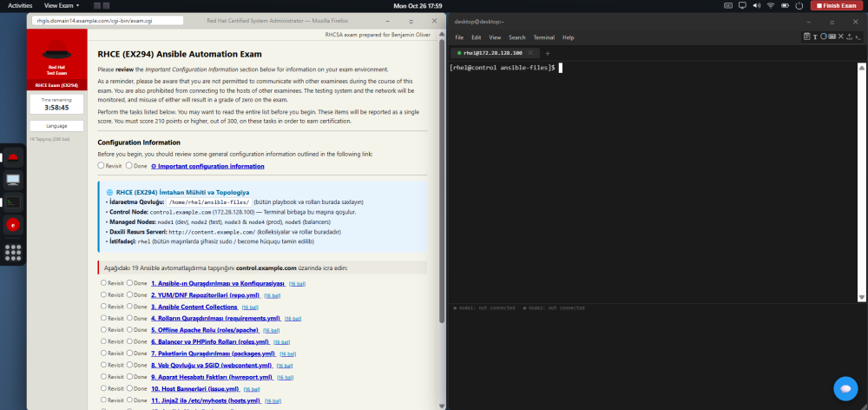
Task: Click the terminal scrollbar up arrow
Action: click(861, 68)
